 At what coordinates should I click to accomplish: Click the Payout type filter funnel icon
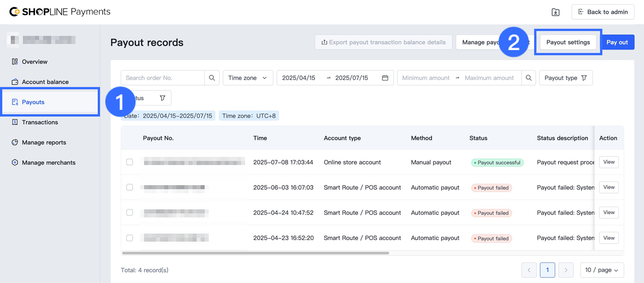tap(584, 78)
